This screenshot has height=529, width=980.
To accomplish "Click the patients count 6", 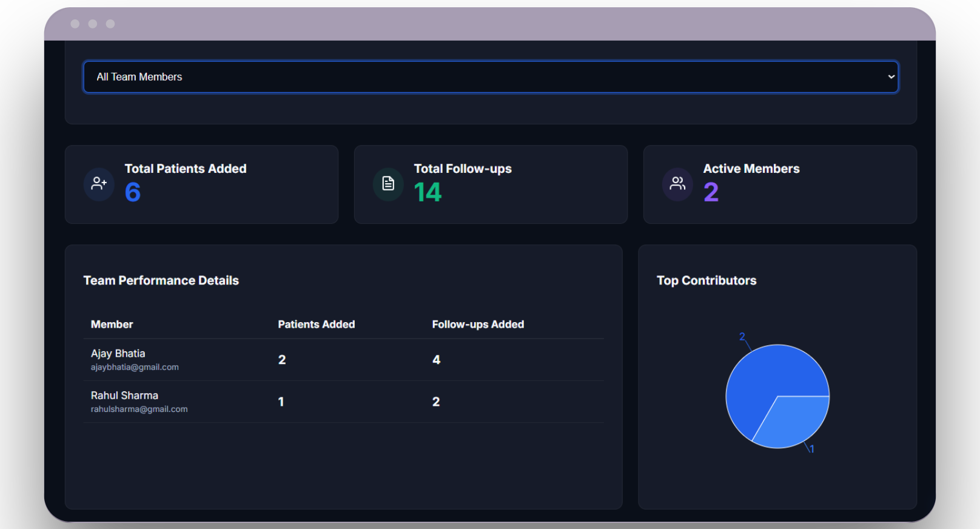I will click(x=133, y=192).
